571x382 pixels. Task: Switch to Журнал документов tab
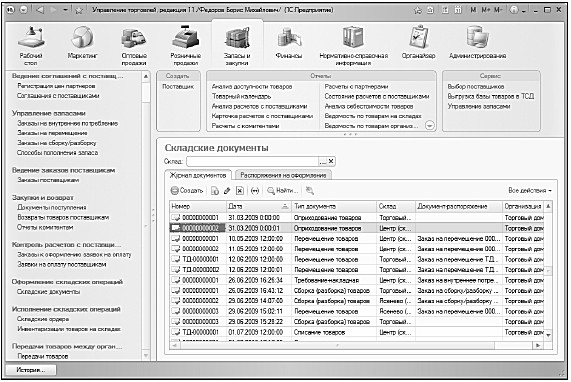pyautogui.click(x=198, y=175)
